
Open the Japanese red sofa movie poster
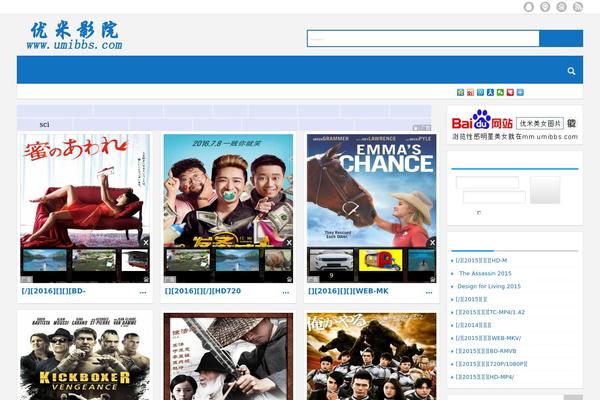(85, 190)
